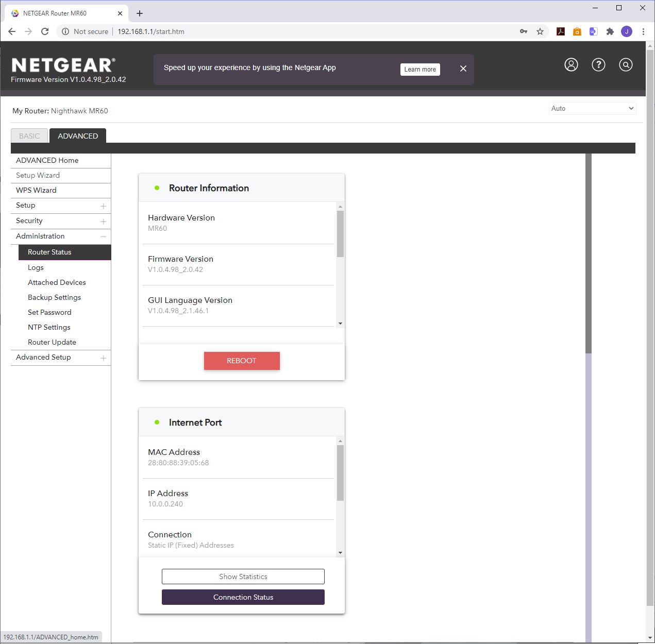Open a new browser tab
The width and height of the screenshot is (655, 644).
pyautogui.click(x=140, y=13)
